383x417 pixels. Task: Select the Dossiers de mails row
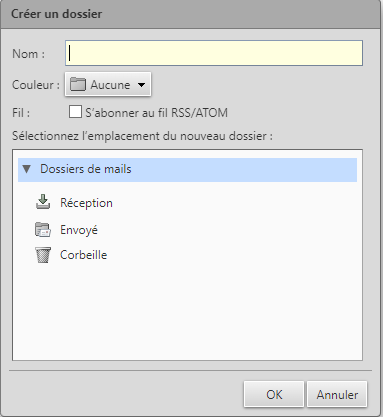point(187,170)
